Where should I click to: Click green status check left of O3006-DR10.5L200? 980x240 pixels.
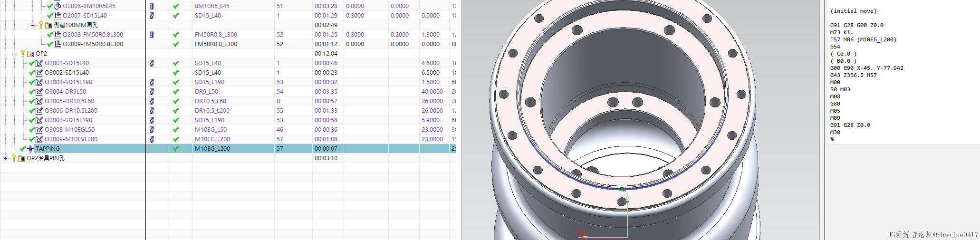click(32, 111)
